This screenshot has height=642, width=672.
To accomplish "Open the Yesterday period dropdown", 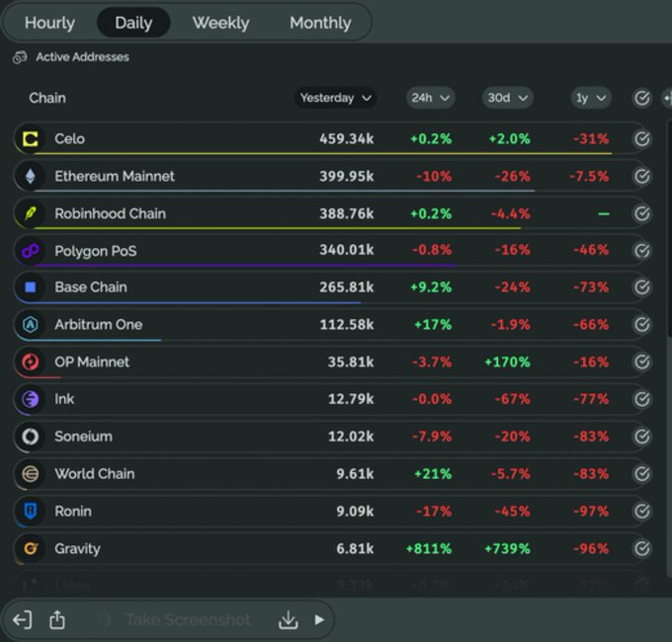I will pos(335,98).
